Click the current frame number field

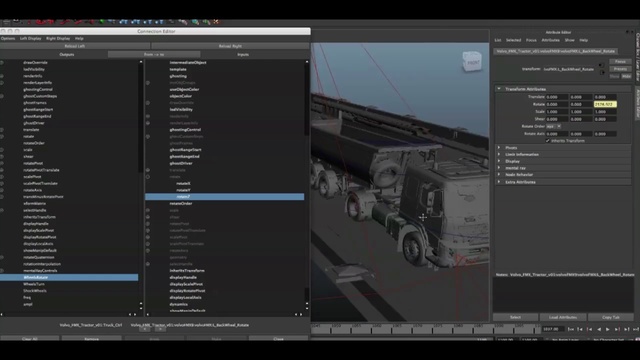coord(553,329)
